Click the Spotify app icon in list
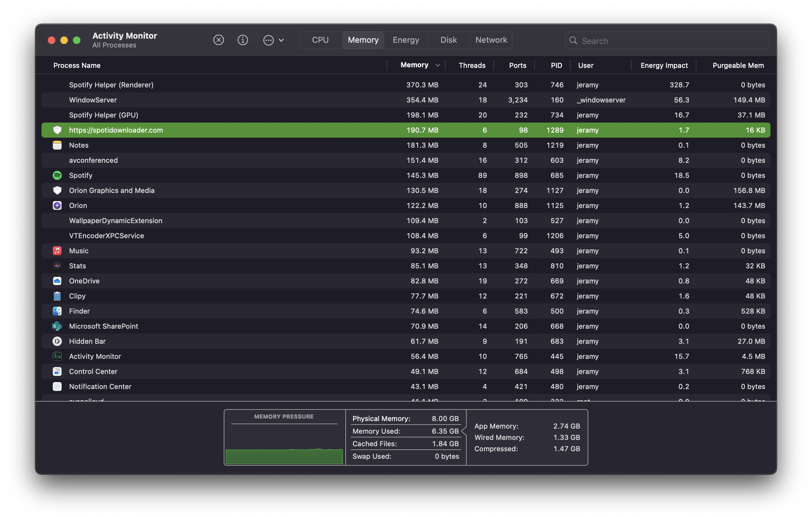Screen dimensions: 812x521 [x=57, y=175]
